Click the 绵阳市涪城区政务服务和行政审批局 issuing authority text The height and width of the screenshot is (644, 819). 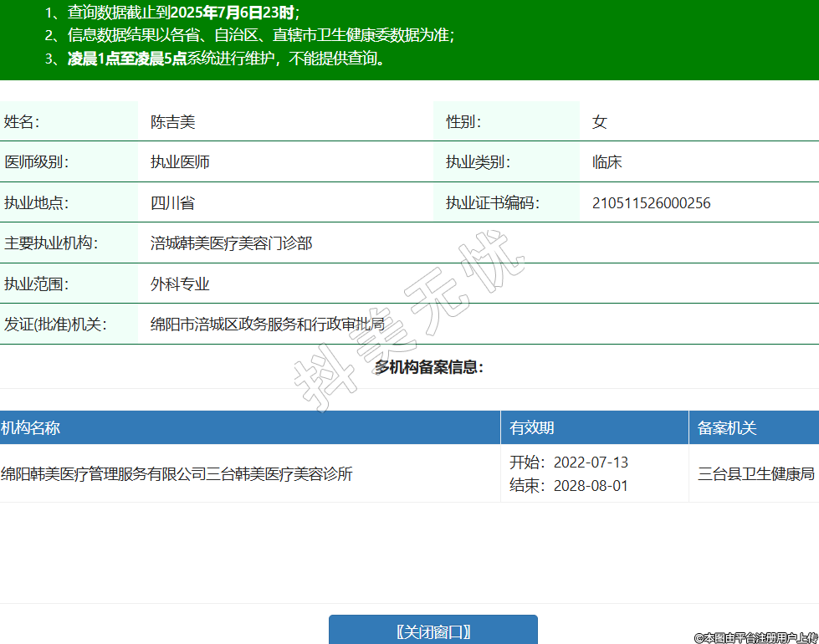pyautogui.click(x=268, y=325)
